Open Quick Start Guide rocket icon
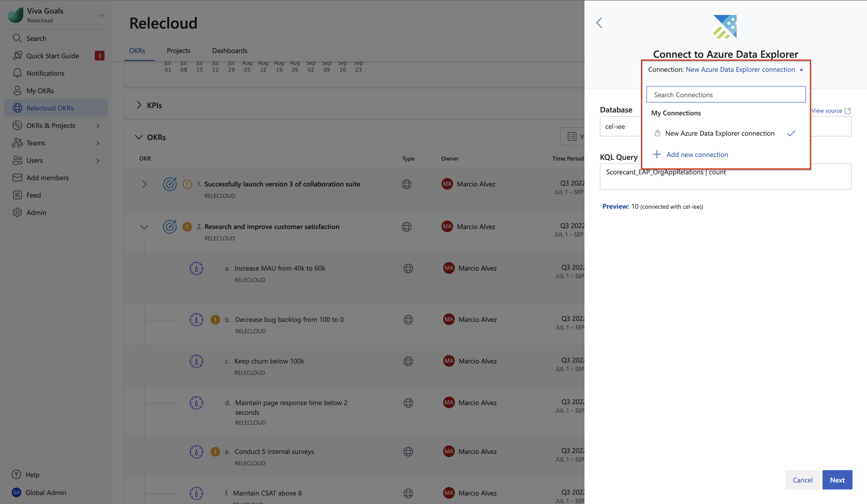 pyautogui.click(x=17, y=56)
